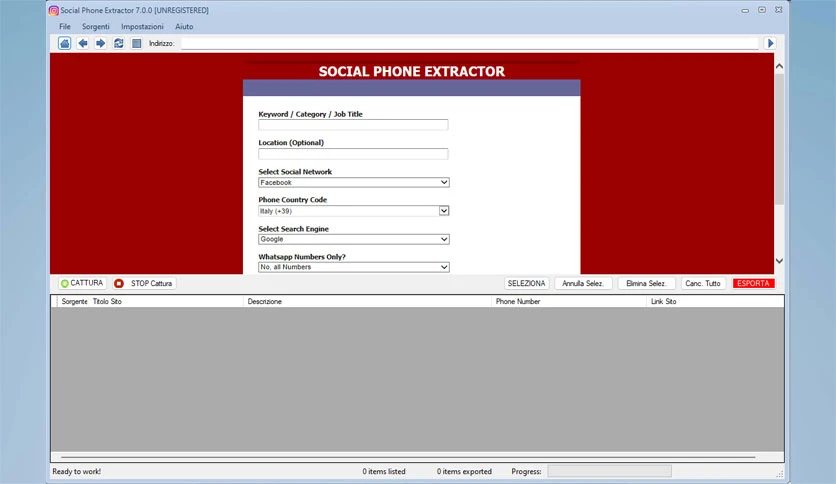
Task: Open the Sorgenti menu
Action: point(95,26)
